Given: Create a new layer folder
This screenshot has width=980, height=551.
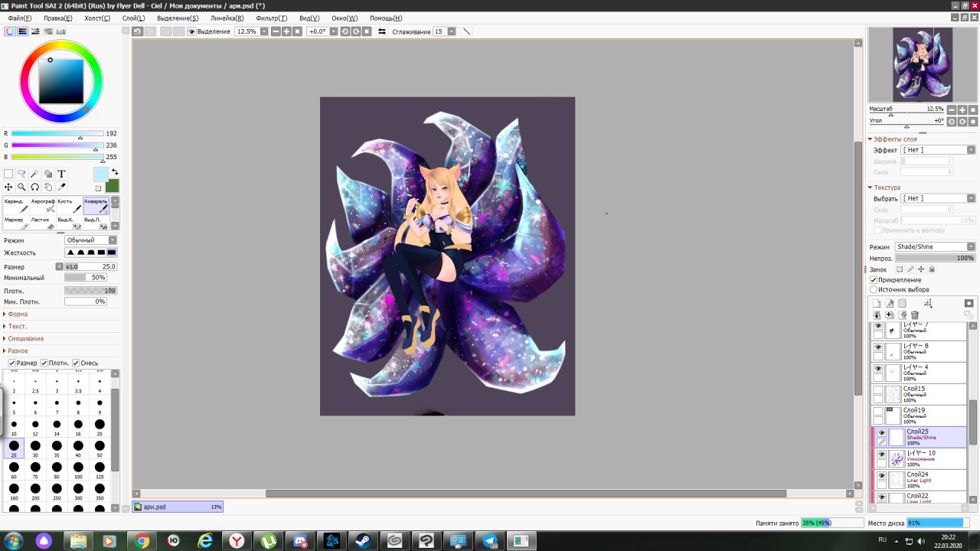Looking at the screenshot, I should tap(902, 304).
